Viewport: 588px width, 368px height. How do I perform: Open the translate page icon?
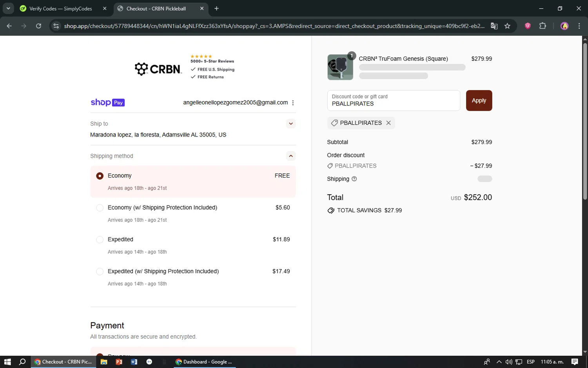click(x=494, y=26)
